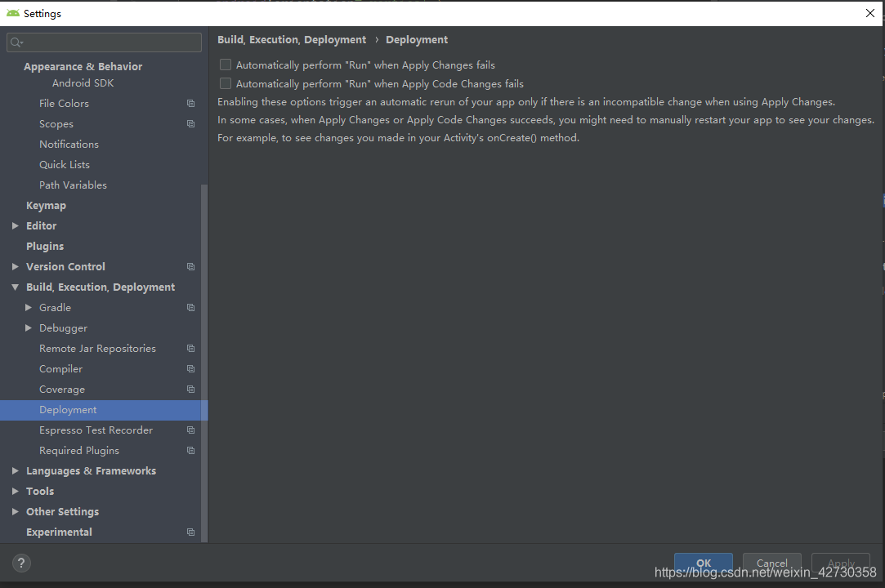Click the Android Studio logo in title bar
The width and height of the screenshot is (885, 588).
tap(12, 13)
